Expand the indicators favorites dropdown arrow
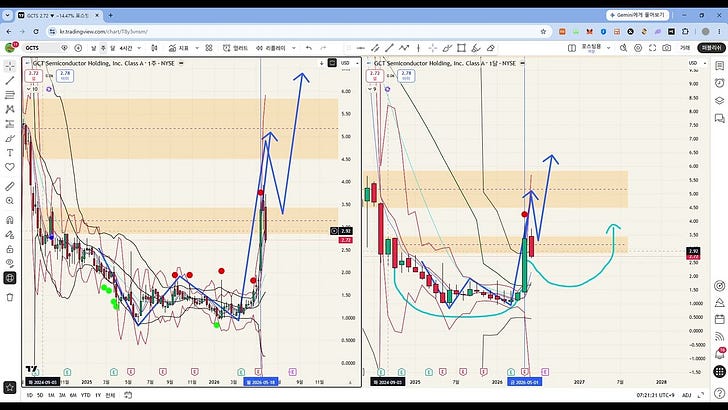The width and height of the screenshot is (728, 410). pyautogui.click(x=197, y=48)
